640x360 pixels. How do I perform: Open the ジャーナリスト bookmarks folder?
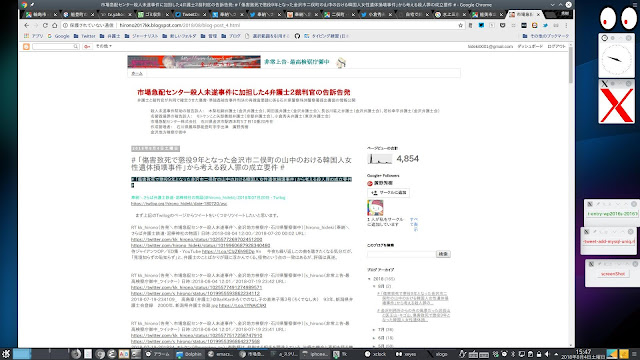[x=142, y=36]
